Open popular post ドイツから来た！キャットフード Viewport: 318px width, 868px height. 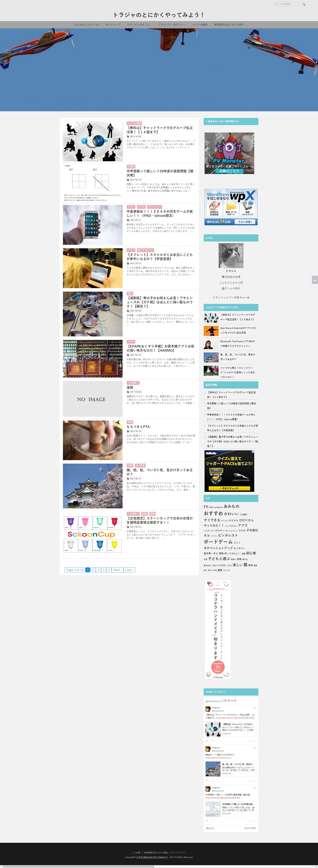(238, 372)
